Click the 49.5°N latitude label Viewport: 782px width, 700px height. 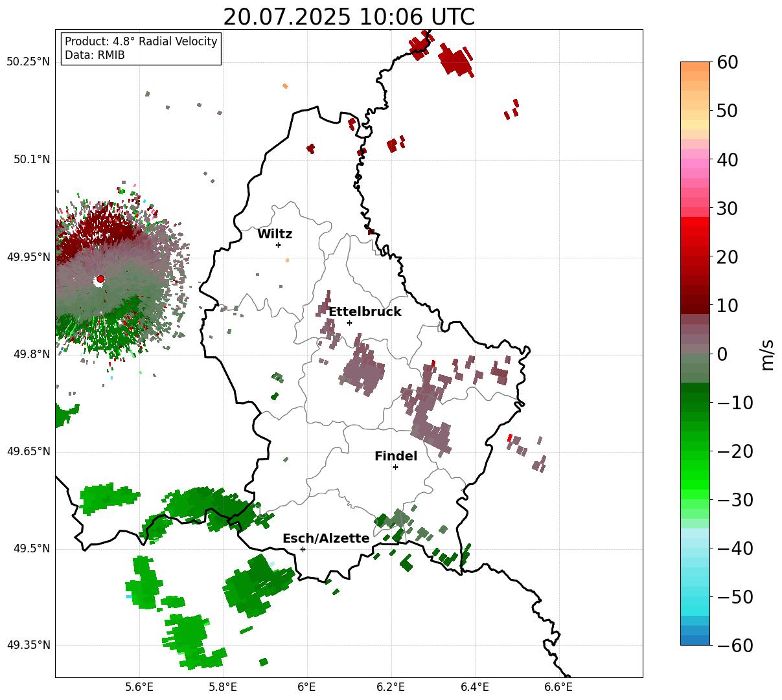point(31,548)
